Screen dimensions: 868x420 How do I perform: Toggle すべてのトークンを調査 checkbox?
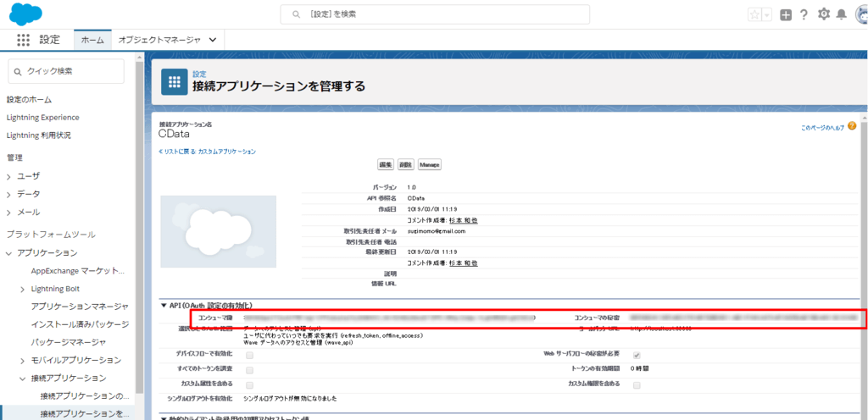(x=250, y=370)
